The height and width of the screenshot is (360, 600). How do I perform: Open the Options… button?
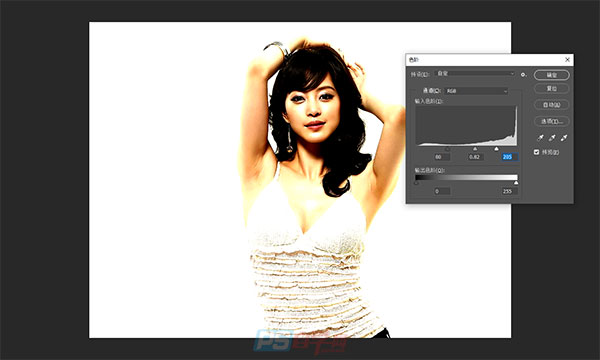(551, 121)
